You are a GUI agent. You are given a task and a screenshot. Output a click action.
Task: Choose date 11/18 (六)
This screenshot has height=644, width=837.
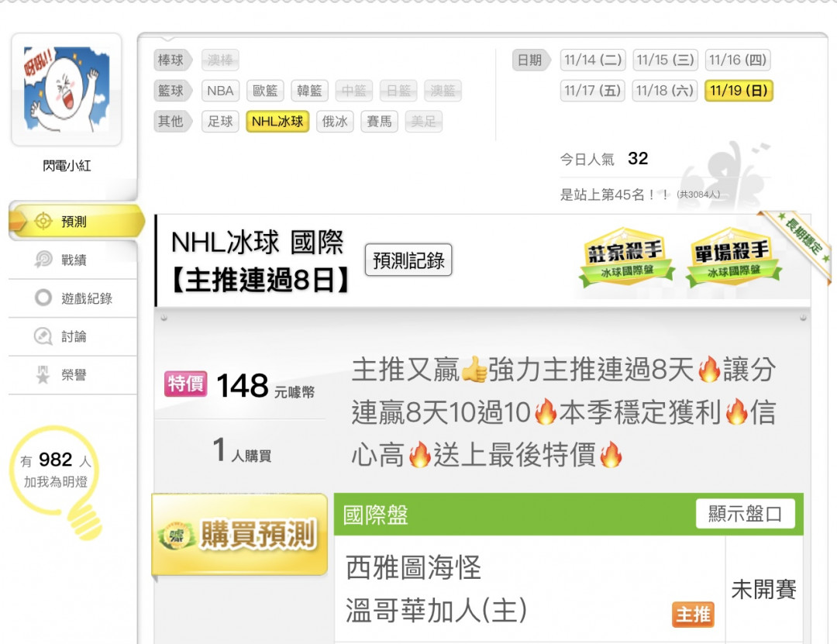665,91
